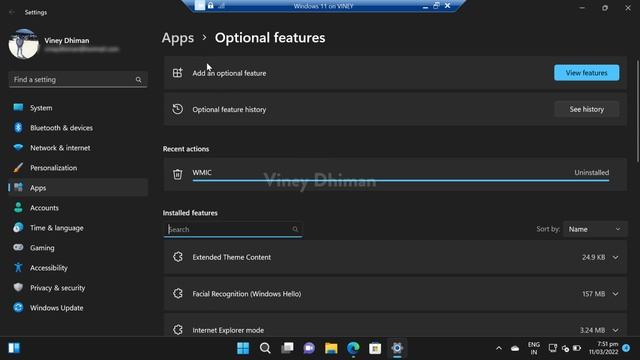
Task: Open the Windows Start button in taskbar center
Action: coord(243,348)
